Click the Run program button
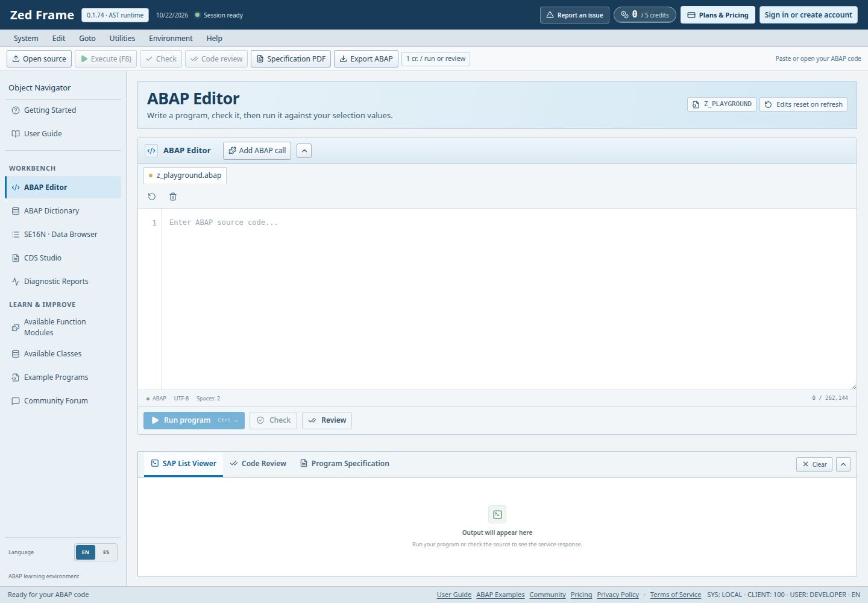This screenshot has height=603, width=868. [x=194, y=420]
